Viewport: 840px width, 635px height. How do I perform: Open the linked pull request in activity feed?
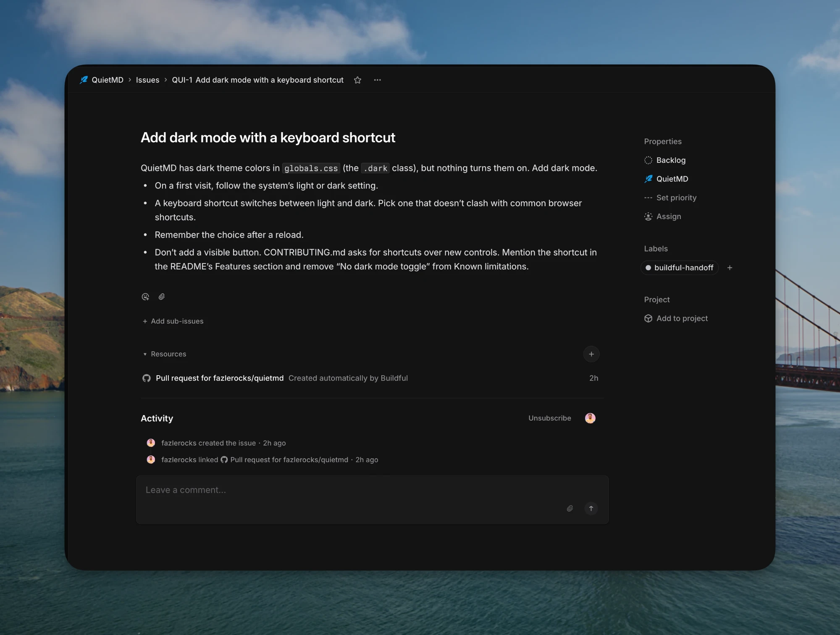284,460
